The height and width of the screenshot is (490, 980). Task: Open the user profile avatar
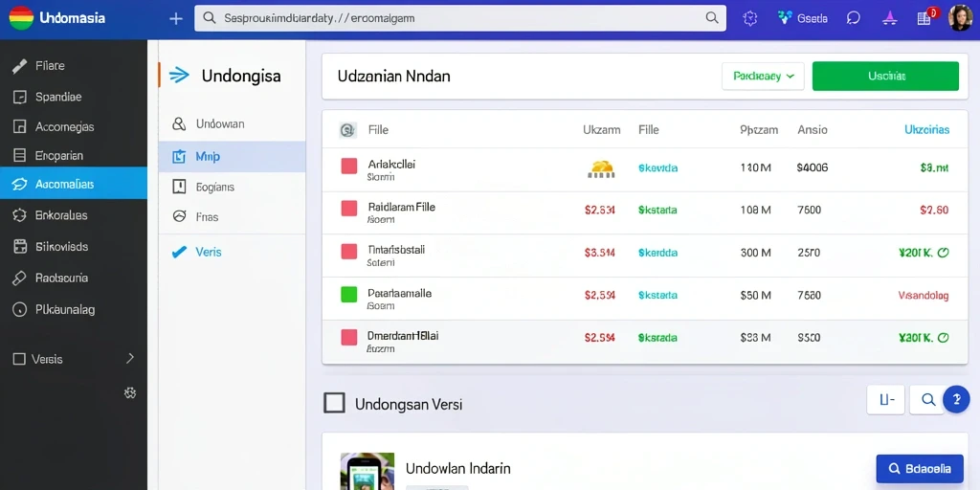click(960, 18)
